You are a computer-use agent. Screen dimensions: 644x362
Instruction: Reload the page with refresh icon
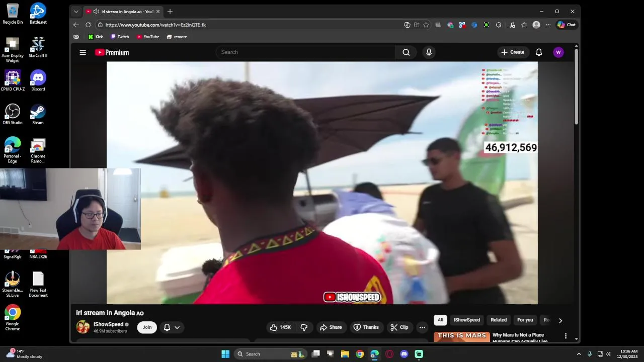click(88, 25)
